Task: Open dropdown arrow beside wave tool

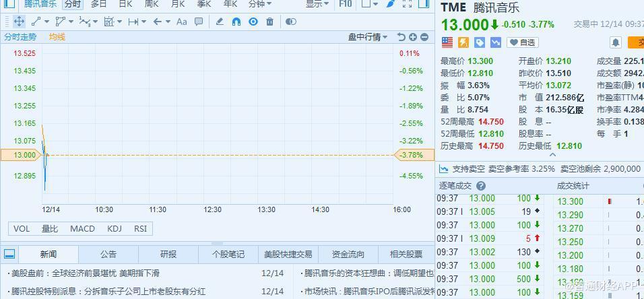Action: pyautogui.click(x=95, y=22)
